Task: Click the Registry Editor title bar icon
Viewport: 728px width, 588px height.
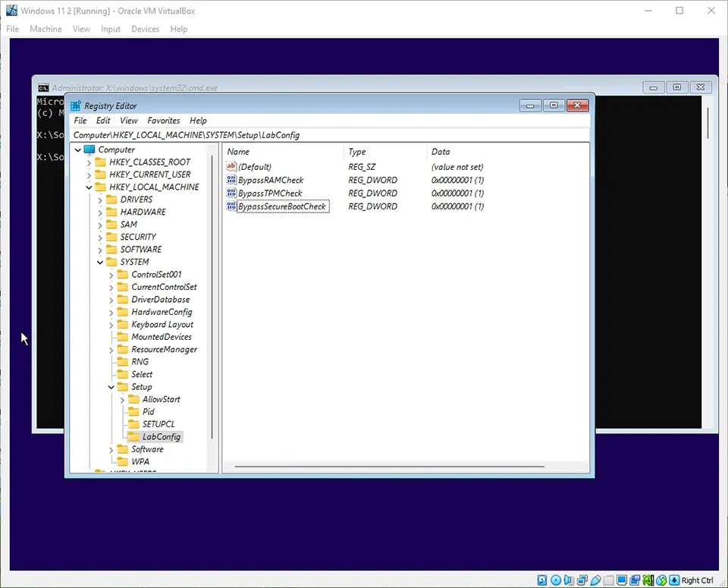Action: [x=76, y=106]
